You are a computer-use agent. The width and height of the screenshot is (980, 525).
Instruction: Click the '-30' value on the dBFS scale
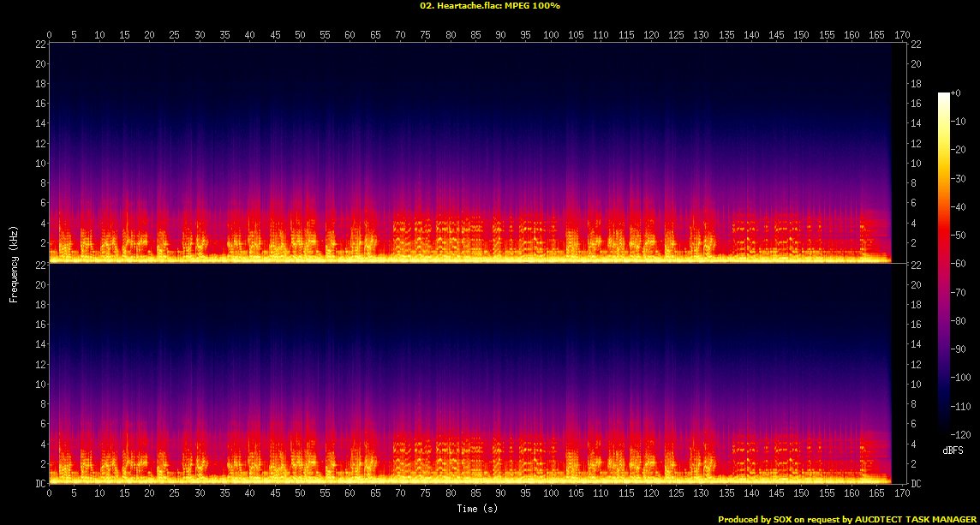[x=959, y=178]
